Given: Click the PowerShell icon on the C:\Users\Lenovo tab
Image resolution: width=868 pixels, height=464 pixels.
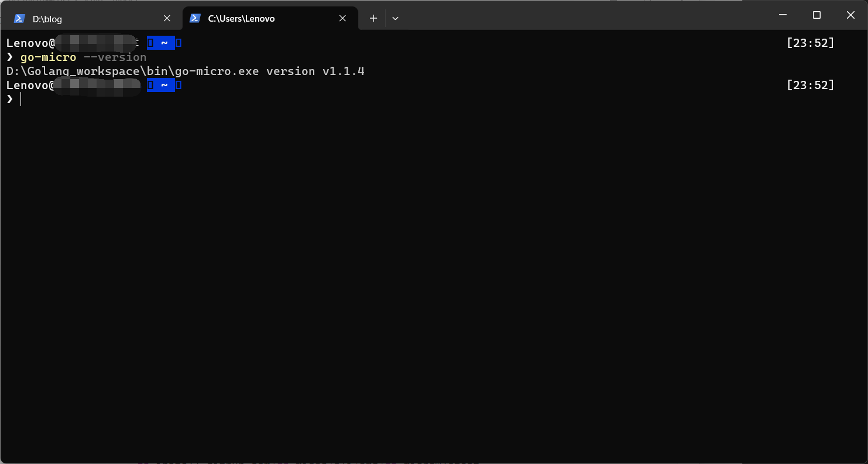Looking at the screenshot, I should pyautogui.click(x=195, y=18).
